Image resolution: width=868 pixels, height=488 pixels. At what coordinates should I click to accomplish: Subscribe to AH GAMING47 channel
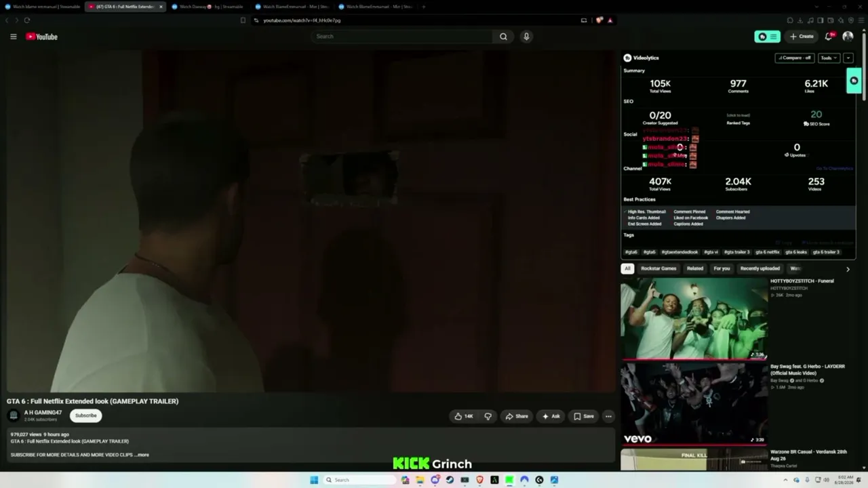[86, 415]
